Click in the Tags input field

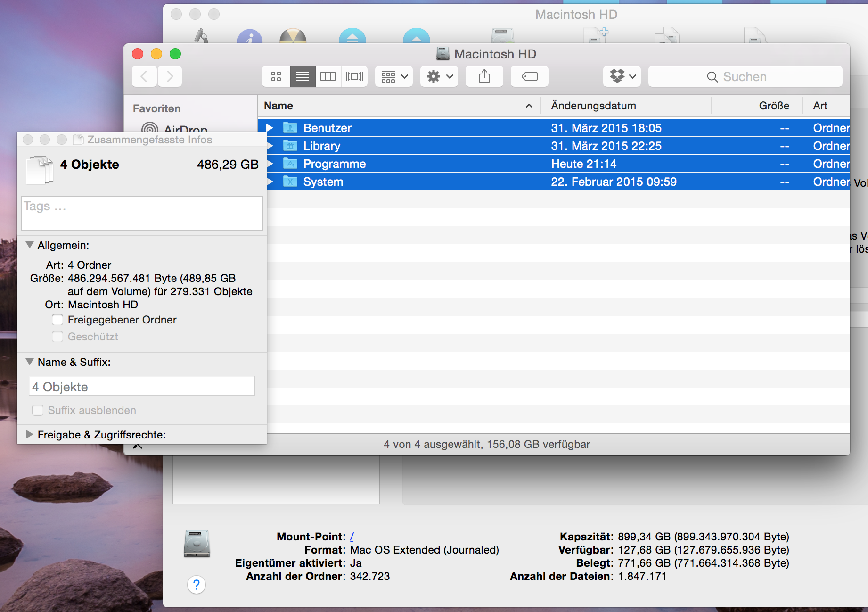tap(141, 214)
